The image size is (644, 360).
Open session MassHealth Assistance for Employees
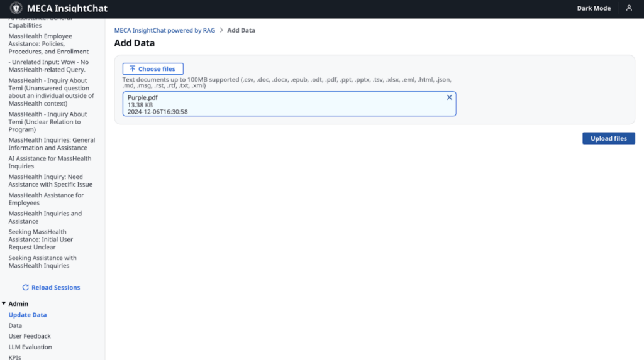46,199
